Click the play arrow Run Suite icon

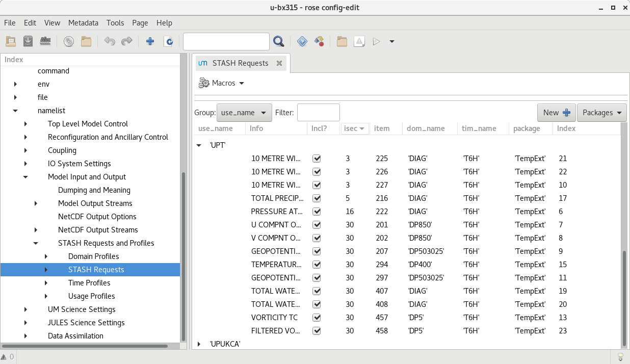coord(377,41)
